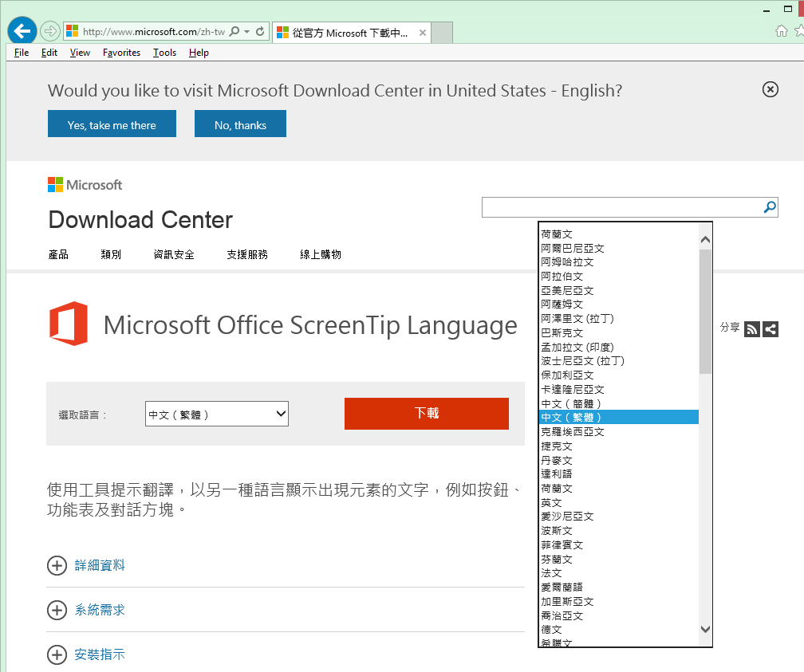Select 捷克文 in the language list
Image resolution: width=804 pixels, height=672 pixels.
point(620,446)
